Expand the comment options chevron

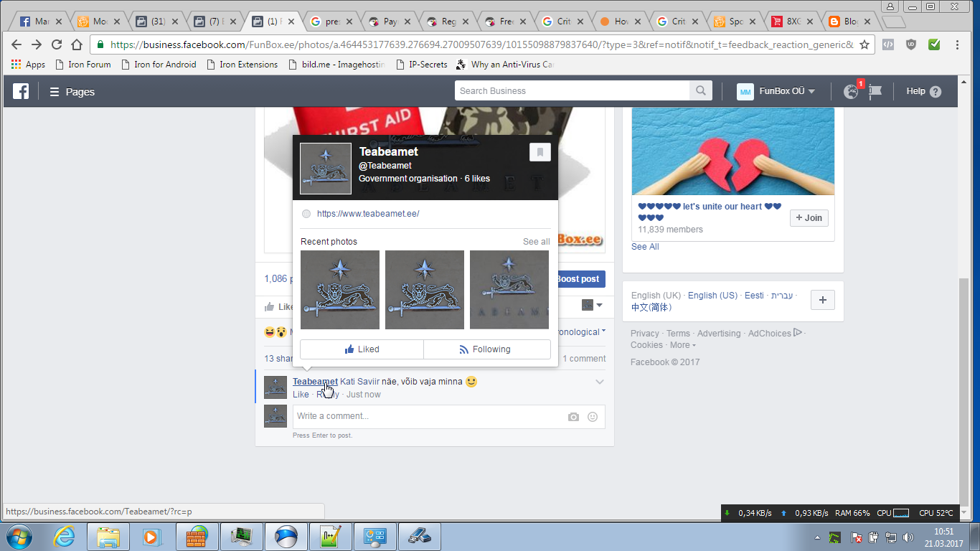click(x=600, y=382)
